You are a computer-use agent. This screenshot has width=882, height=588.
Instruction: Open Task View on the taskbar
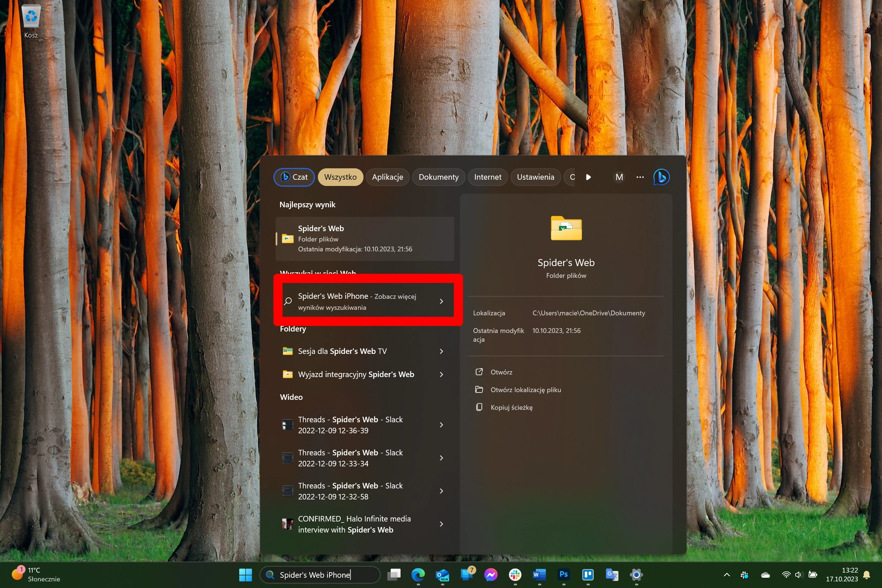(x=394, y=574)
